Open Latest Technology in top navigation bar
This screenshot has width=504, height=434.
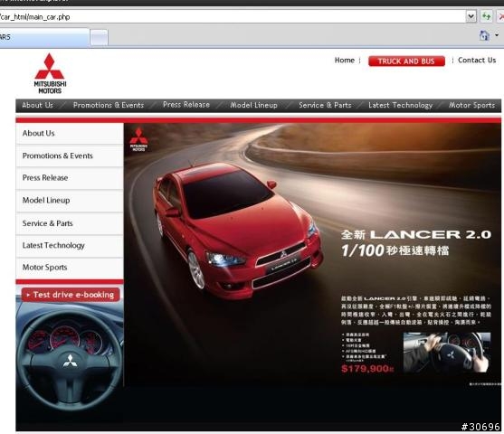coord(400,105)
